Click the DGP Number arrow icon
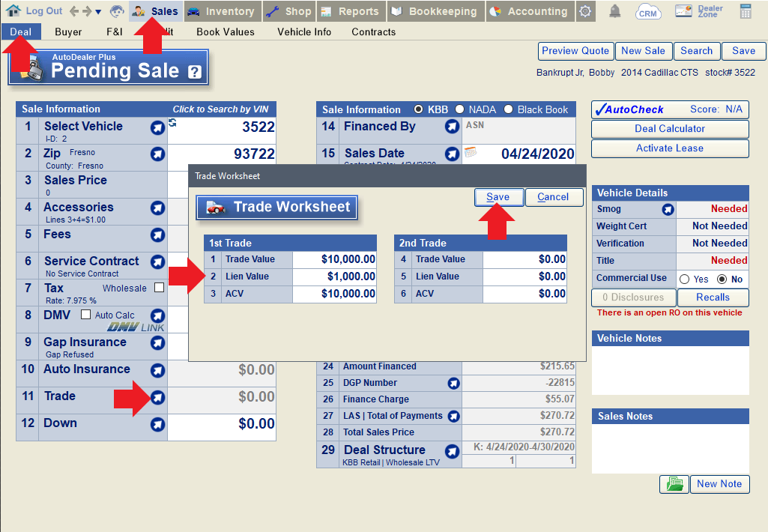 [x=453, y=384]
